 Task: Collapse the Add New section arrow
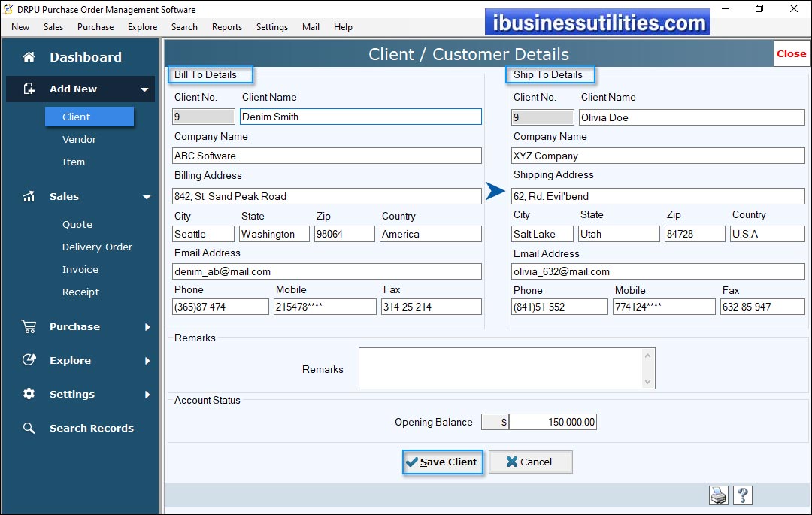coord(144,90)
